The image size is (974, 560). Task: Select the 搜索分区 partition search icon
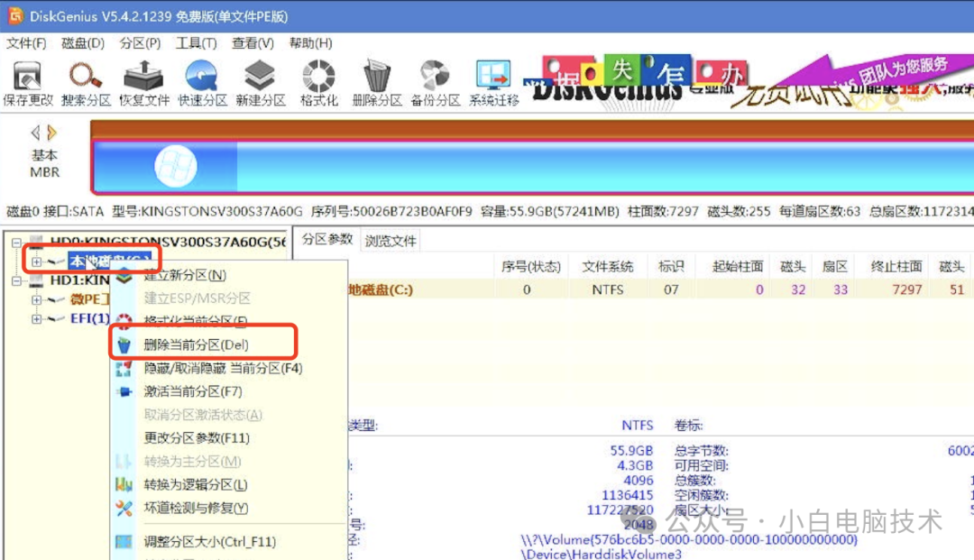(84, 81)
